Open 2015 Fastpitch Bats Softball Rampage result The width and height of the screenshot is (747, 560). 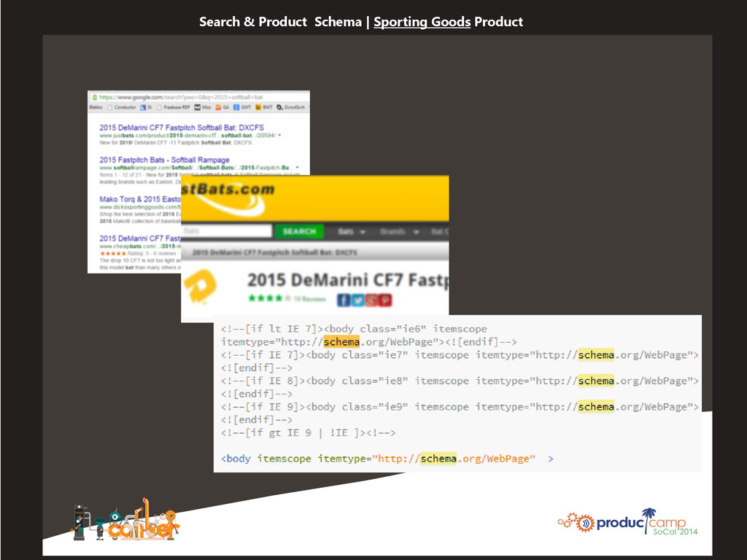click(164, 160)
